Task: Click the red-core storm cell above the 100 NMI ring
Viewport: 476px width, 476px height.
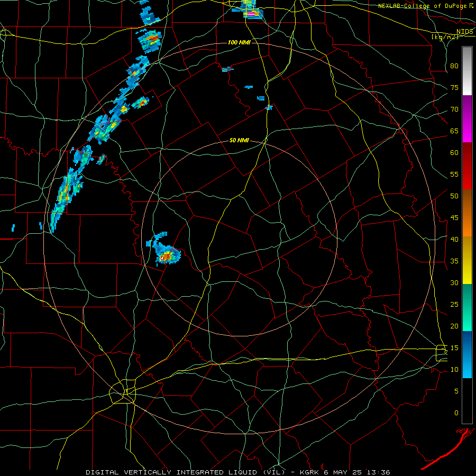Action: click(x=150, y=41)
